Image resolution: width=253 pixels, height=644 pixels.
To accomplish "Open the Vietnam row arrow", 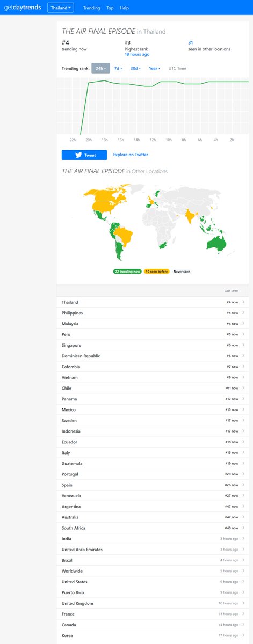I will tap(243, 377).
